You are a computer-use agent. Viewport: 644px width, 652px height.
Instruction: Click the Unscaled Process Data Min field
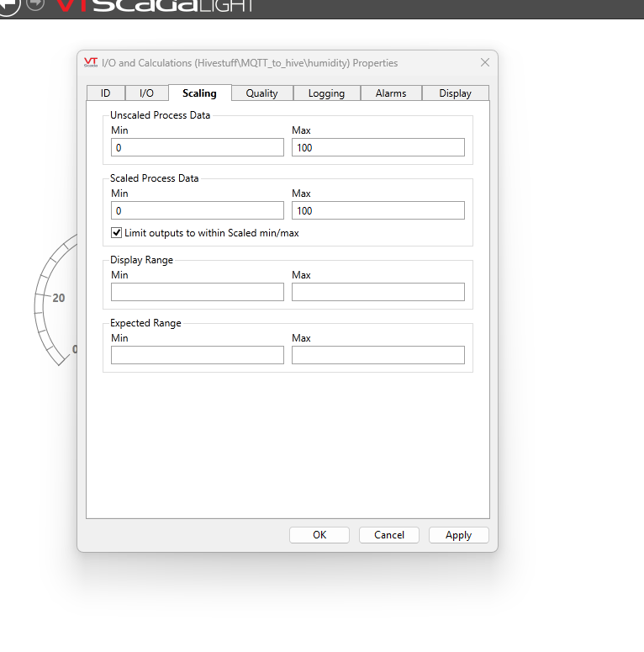pyautogui.click(x=198, y=147)
